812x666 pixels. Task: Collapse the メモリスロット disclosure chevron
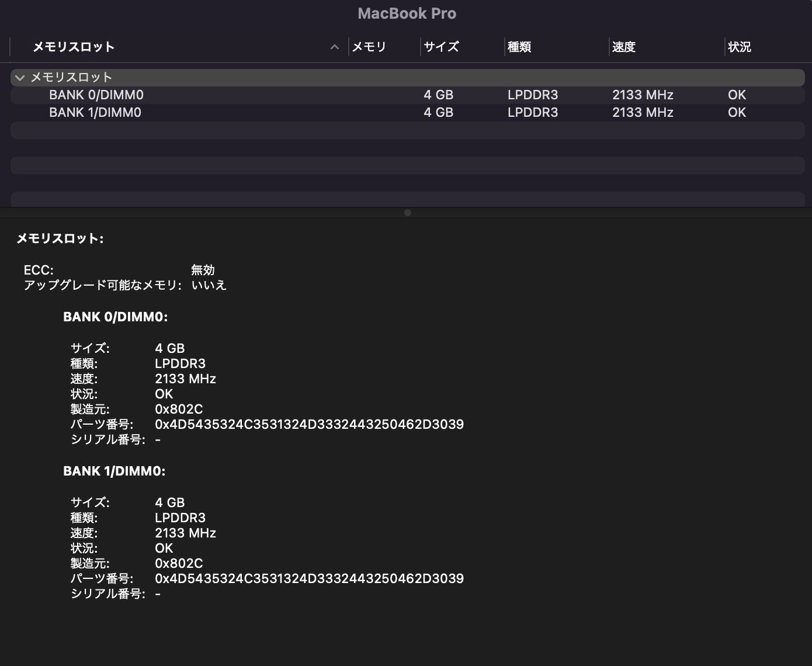tap(20, 78)
